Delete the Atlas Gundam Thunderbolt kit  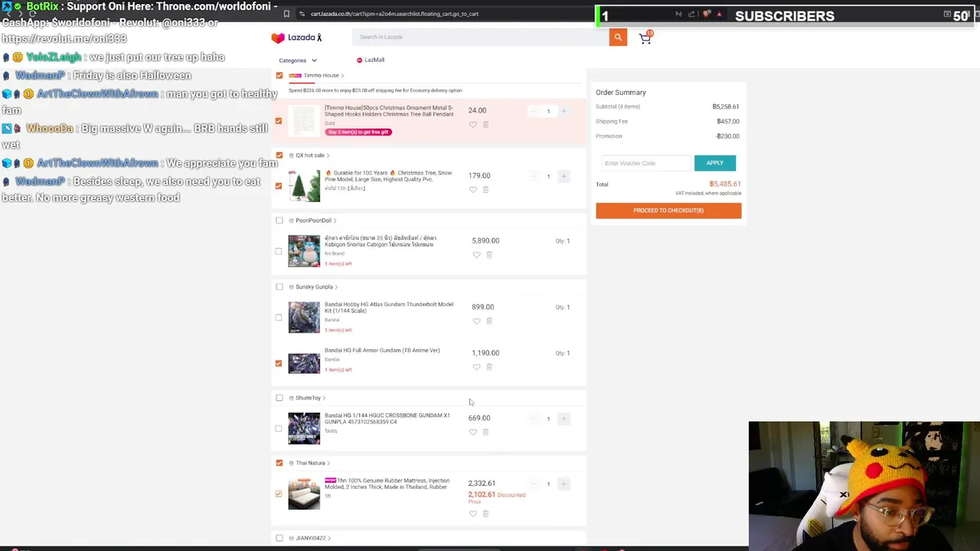point(489,321)
